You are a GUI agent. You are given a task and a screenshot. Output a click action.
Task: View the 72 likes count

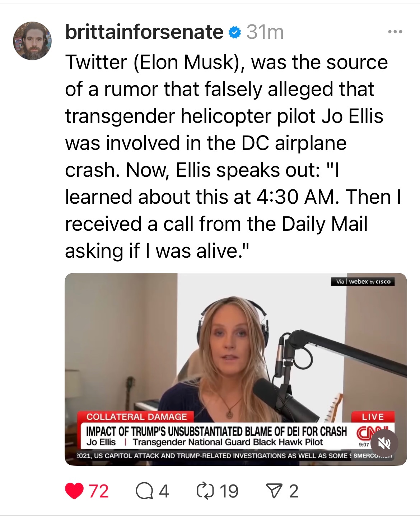point(98,491)
